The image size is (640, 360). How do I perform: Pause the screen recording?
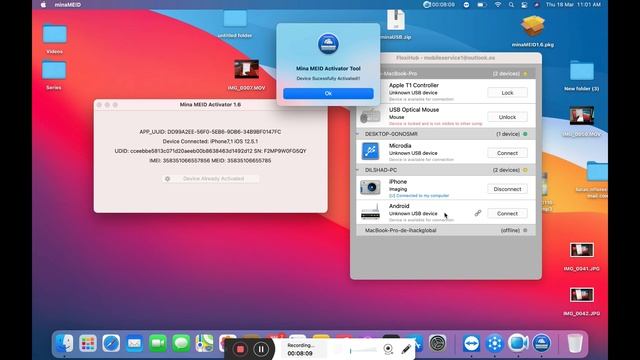click(261, 349)
